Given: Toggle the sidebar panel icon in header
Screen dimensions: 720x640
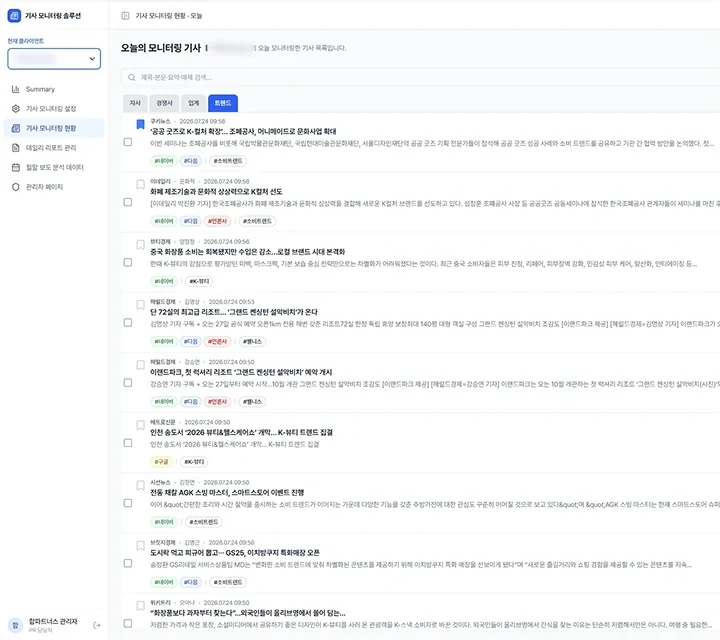Looking at the screenshot, I should 125,16.
